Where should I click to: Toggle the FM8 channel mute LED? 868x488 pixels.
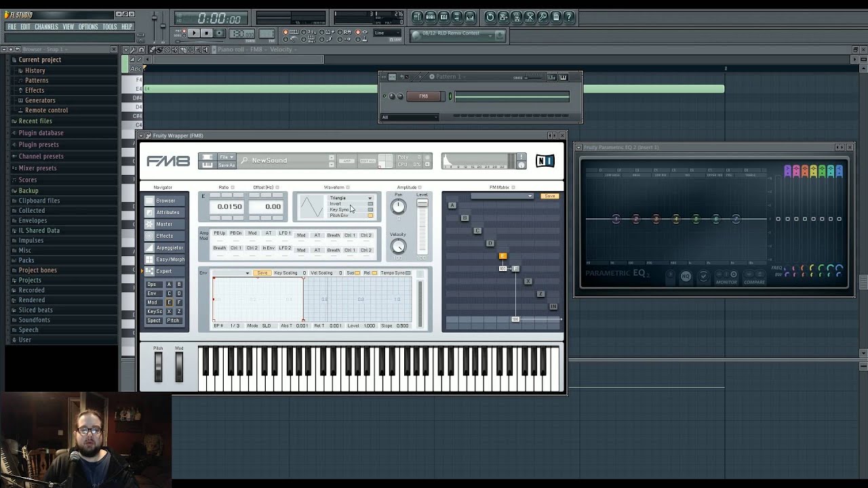click(x=384, y=96)
